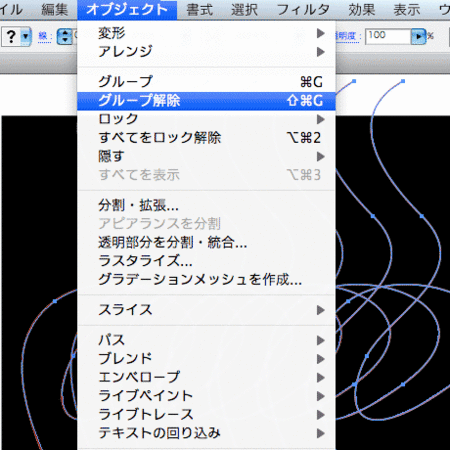Select グループ解除 menu entry

206,101
